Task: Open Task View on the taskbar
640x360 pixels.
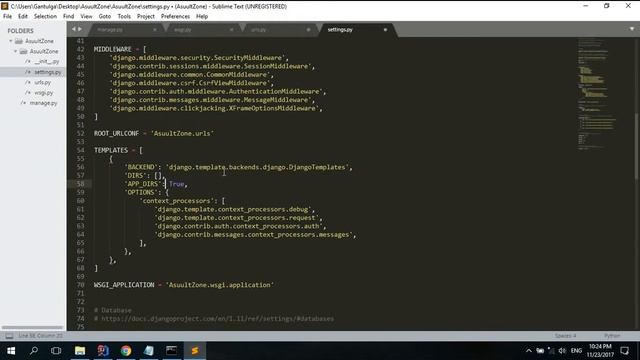Action: pos(56,351)
